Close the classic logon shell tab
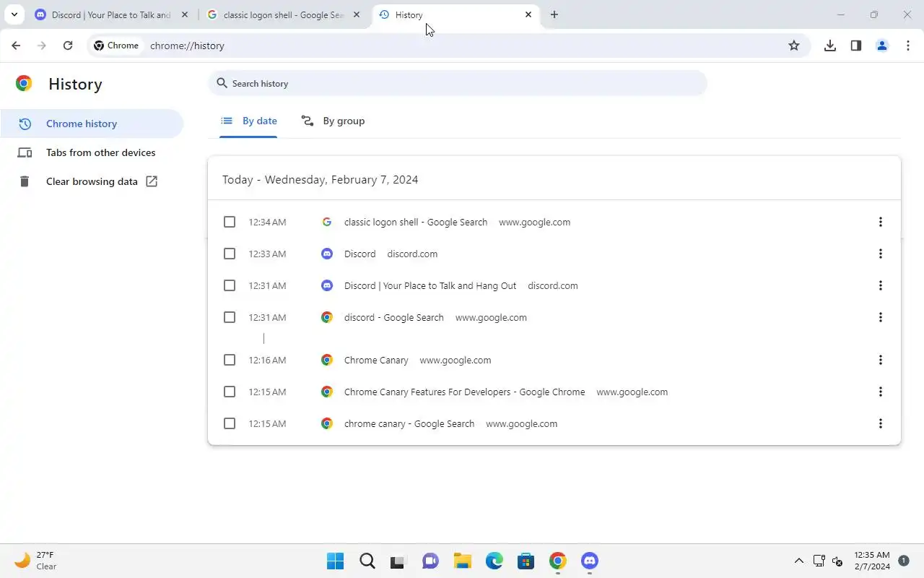The image size is (924, 578). 357,14
